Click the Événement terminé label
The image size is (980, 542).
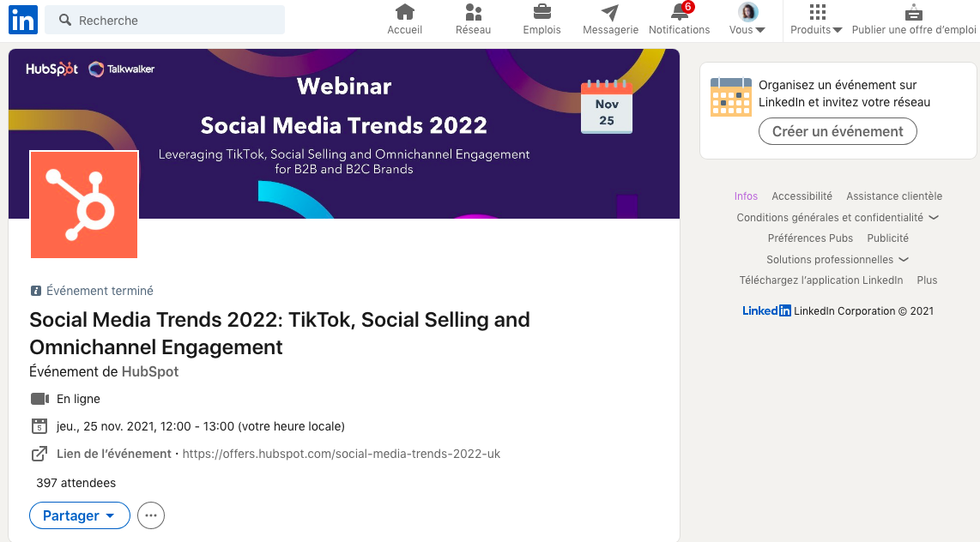coord(100,291)
